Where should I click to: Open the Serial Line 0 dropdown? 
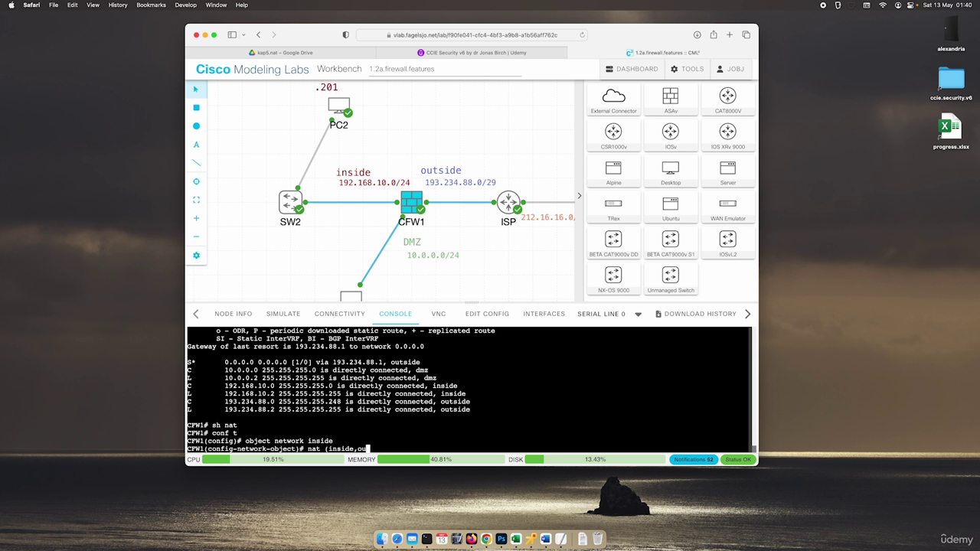click(x=638, y=314)
